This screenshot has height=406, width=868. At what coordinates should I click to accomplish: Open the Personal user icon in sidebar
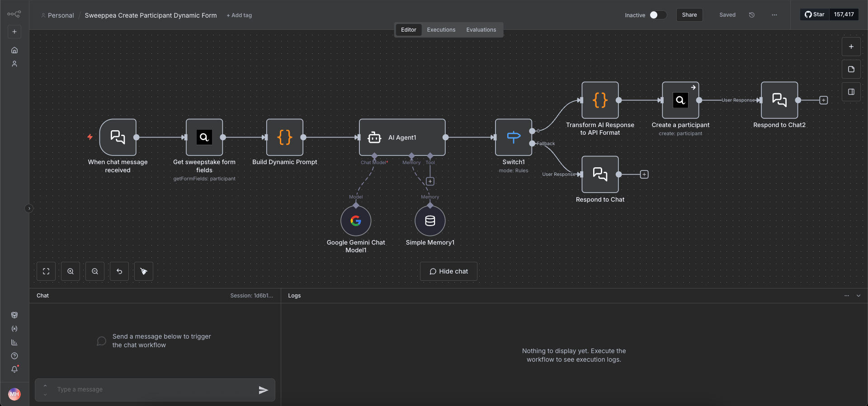14,64
